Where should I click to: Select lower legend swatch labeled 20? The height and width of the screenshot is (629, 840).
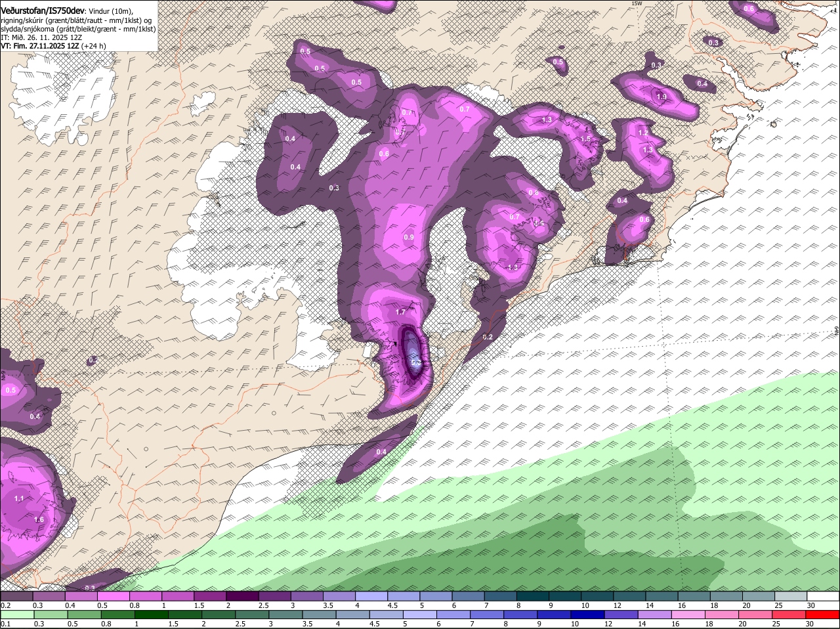point(756,615)
